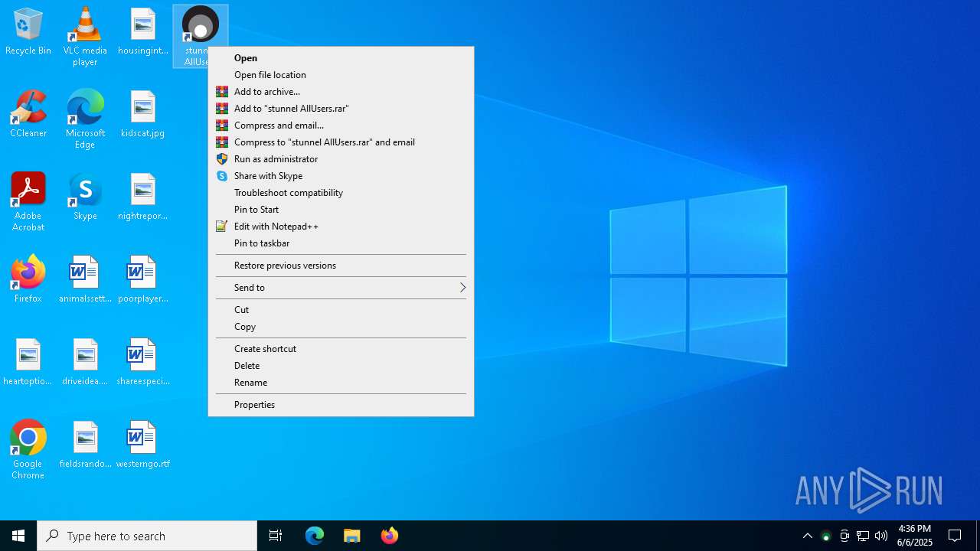This screenshot has width=980, height=551.
Task: Open Properties from the context menu
Action: [x=341, y=405]
